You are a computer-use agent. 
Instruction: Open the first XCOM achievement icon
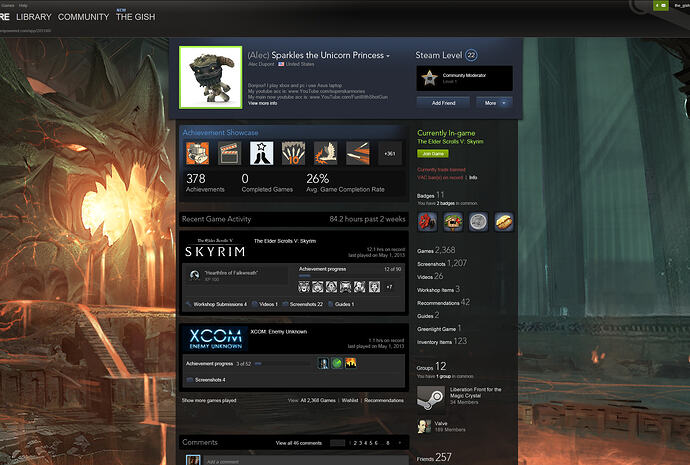point(323,363)
